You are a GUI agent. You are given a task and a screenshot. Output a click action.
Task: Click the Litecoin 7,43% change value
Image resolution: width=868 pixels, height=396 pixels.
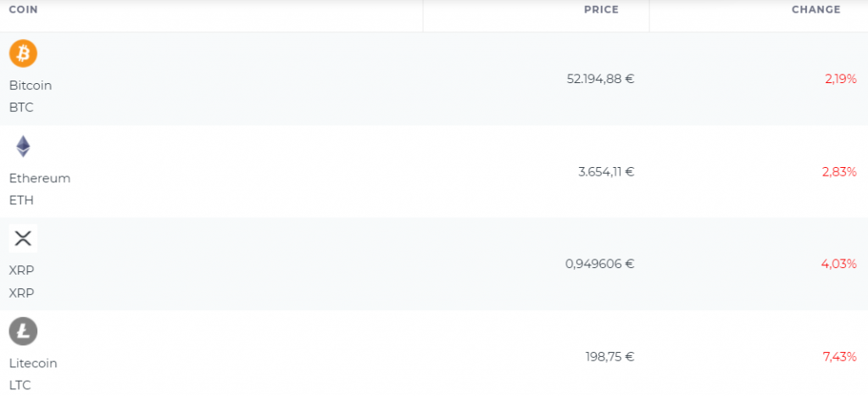(x=840, y=357)
